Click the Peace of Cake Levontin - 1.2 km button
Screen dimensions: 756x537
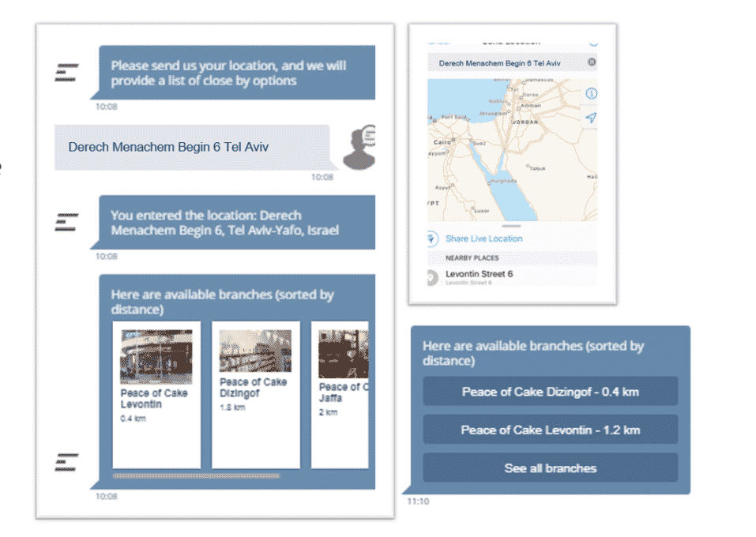coord(550,430)
